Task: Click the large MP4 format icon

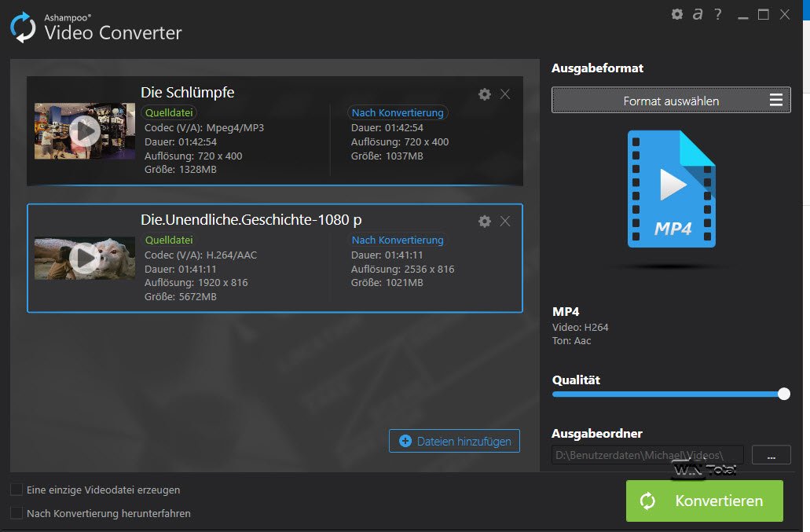Action: pyautogui.click(x=670, y=189)
